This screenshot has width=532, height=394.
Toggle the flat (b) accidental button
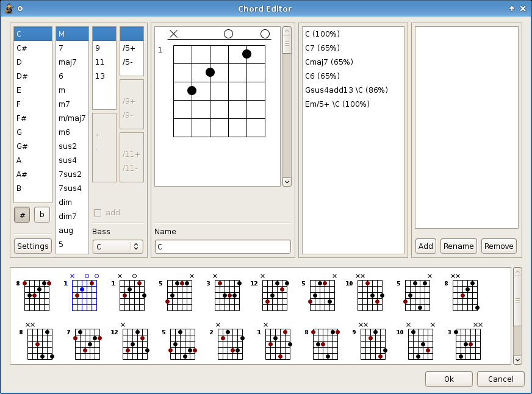[41, 215]
